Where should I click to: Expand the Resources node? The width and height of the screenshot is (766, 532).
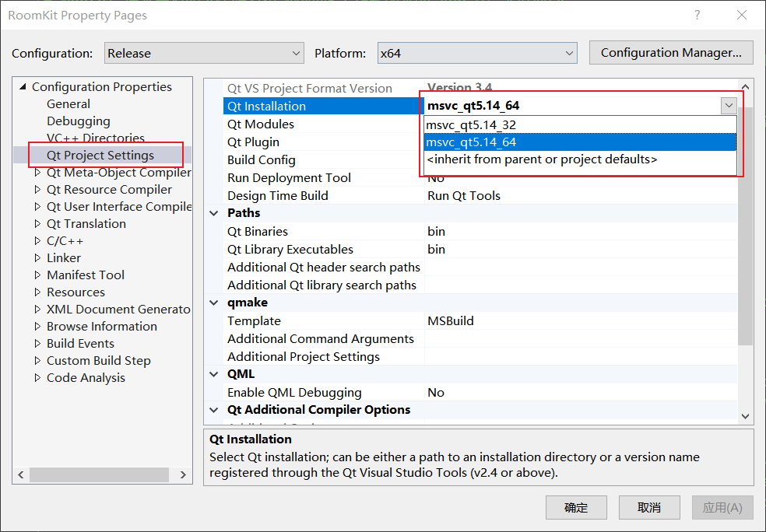[x=37, y=292]
